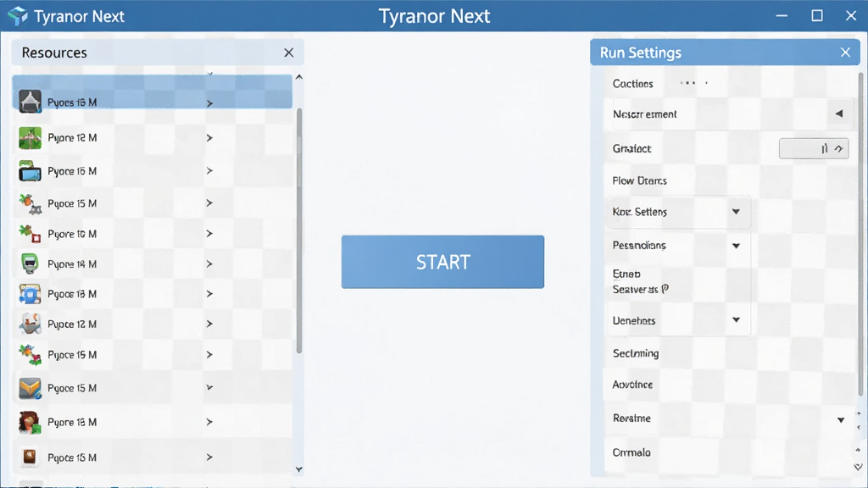Click the "Ormalo" settings label

[631, 452]
